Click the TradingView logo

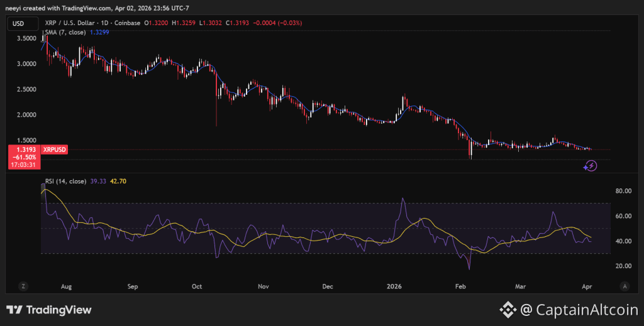tap(49, 310)
